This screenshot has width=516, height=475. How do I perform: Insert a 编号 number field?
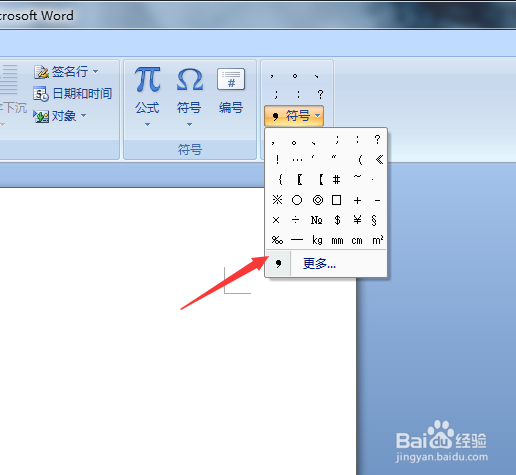pos(231,90)
